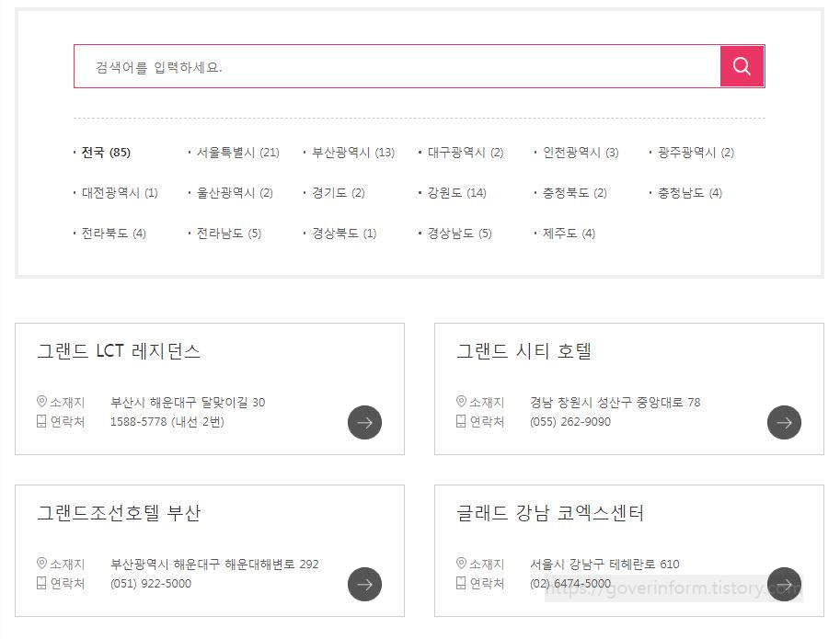Open the 그랜드조선호텔 부산 title
This screenshot has width=840, height=639.
click(119, 513)
